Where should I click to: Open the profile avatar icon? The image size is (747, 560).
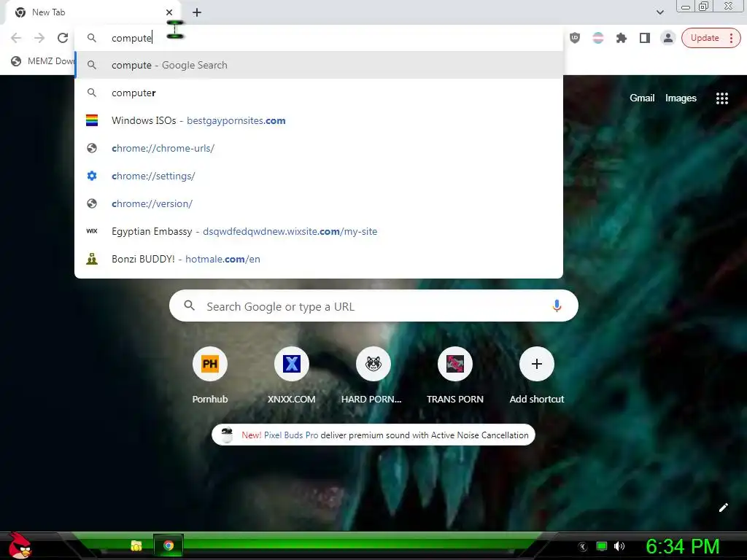(668, 38)
